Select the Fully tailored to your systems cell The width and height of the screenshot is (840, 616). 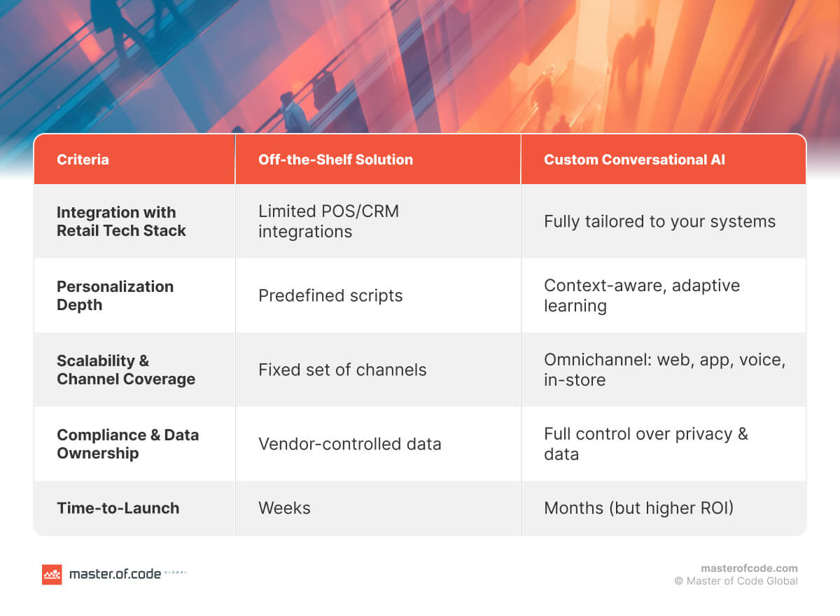pyautogui.click(x=659, y=221)
